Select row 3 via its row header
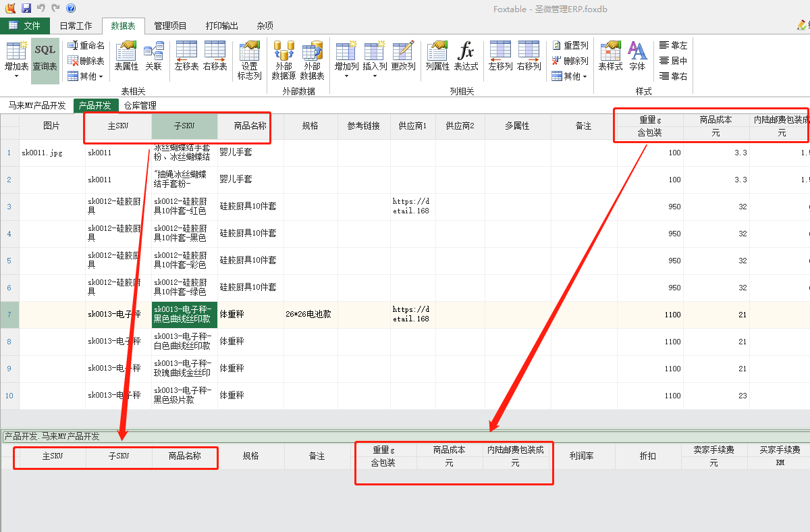Viewport: 810px width, 532px height. (9, 207)
